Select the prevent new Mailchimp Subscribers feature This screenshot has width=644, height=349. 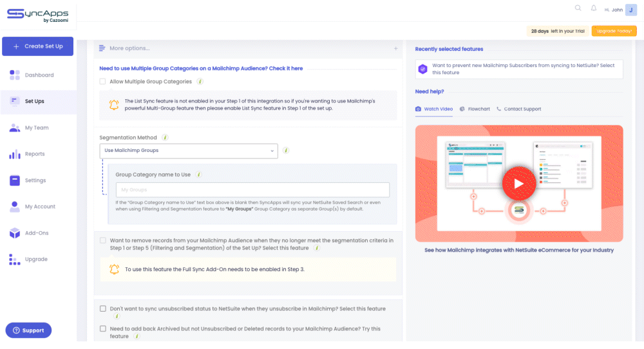coord(519,69)
